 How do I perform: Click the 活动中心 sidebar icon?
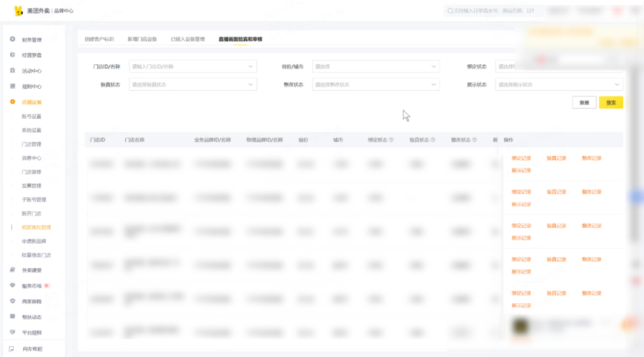click(13, 70)
